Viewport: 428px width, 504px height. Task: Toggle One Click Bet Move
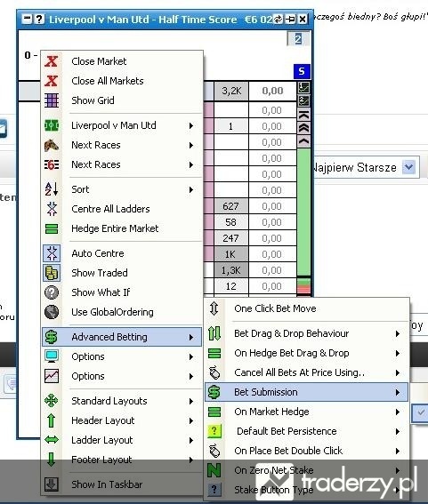[306, 308]
